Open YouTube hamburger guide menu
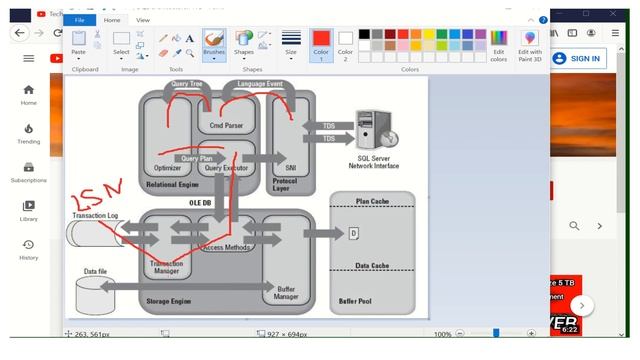The image size is (640, 360). point(29,58)
